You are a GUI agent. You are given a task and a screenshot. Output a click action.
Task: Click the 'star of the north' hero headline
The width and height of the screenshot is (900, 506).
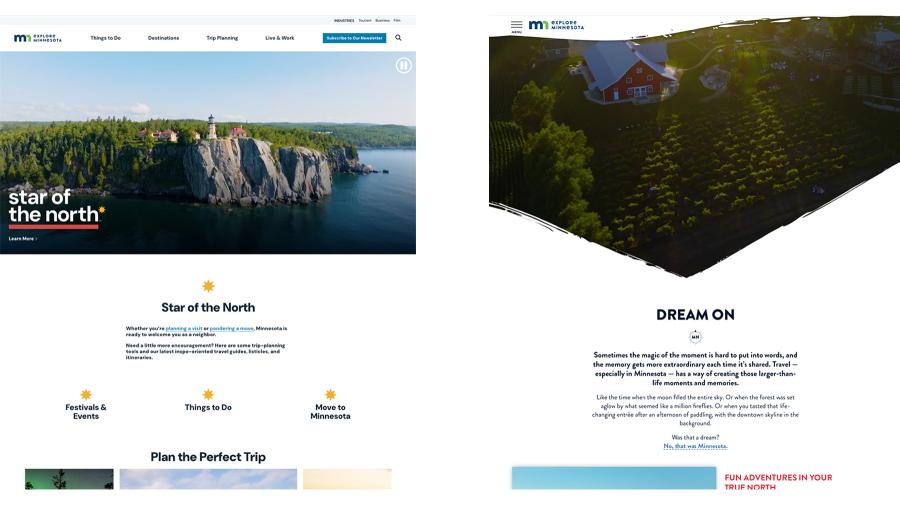(x=55, y=205)
